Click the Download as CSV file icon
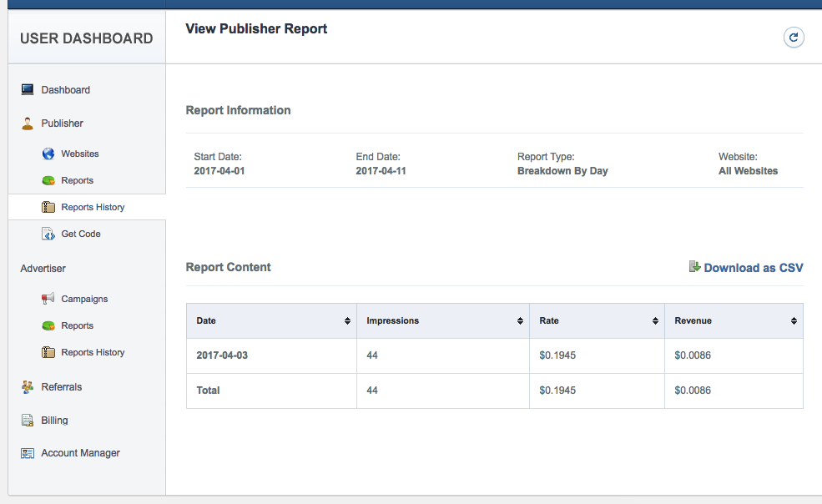Screen dimensions: 822x504 694,267
